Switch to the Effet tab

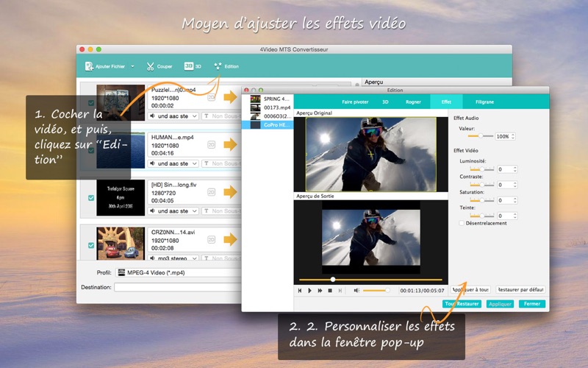[446, 102]
